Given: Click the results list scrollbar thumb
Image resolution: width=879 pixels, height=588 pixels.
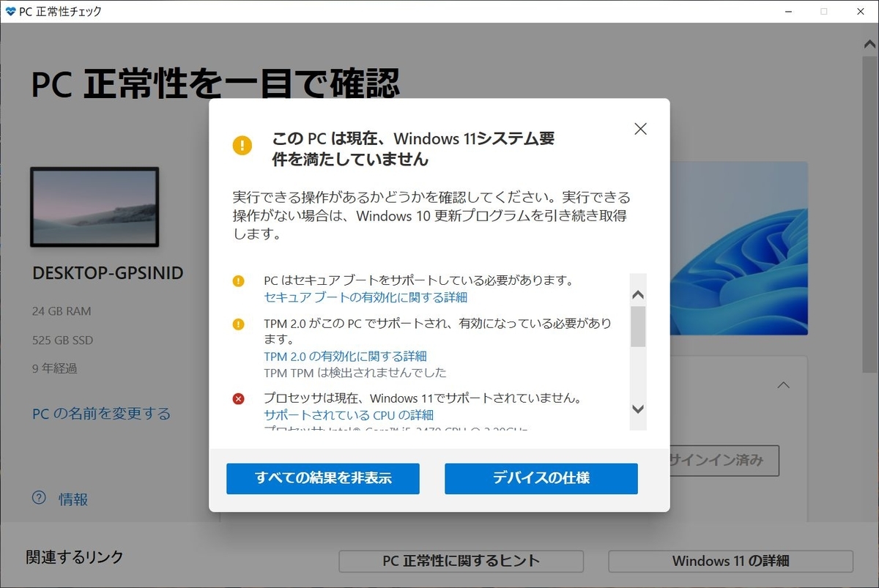Looking at the screenshot, I should (638, 327).
